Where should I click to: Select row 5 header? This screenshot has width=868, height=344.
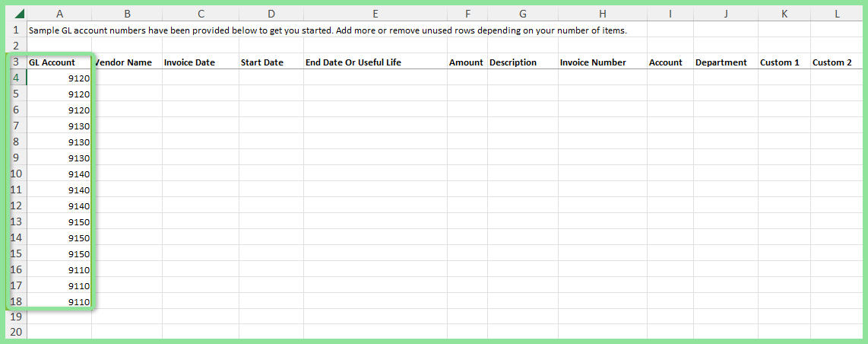click(x=16, y=94)
